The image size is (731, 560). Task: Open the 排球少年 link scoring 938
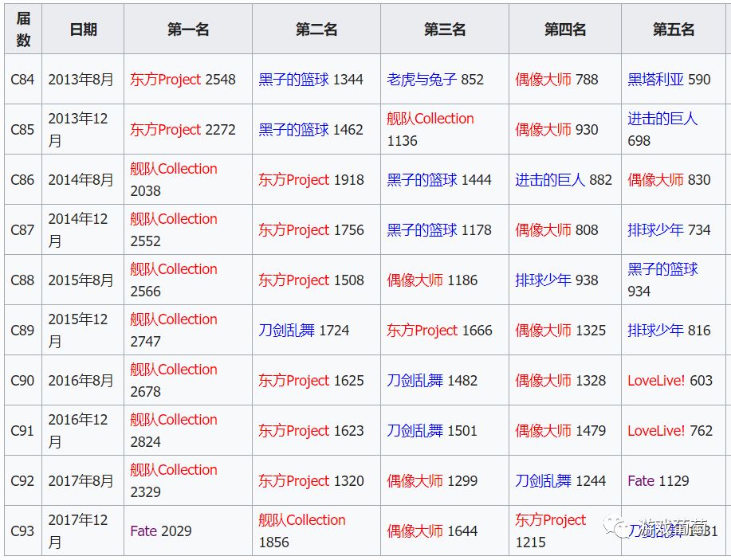543,280
